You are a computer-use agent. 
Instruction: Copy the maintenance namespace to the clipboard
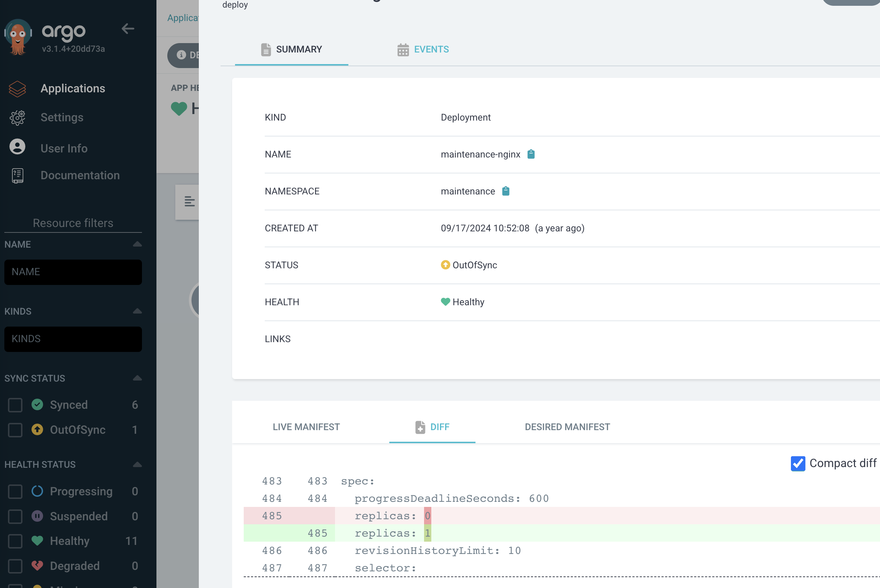(x=506, y=191)
